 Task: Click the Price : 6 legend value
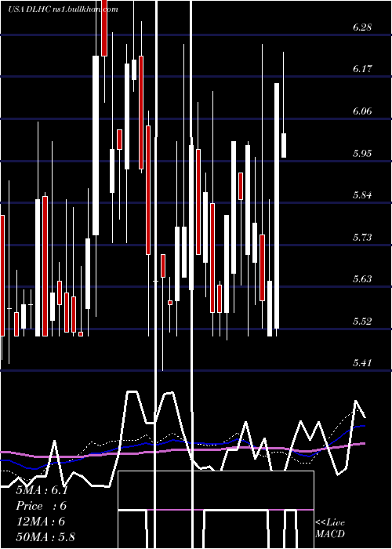coord(42,506)
